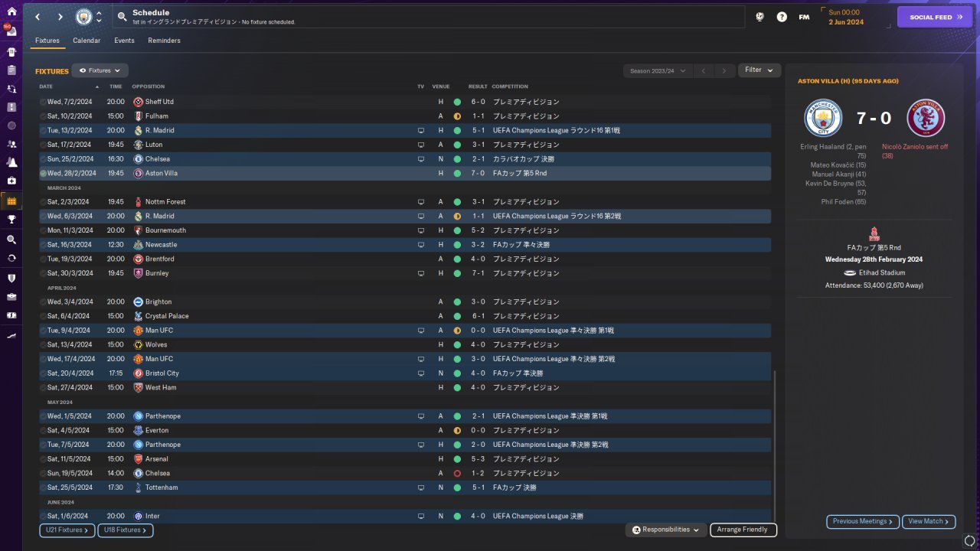Viewport: 980px width, 551px height.
Task: Click the View Match button
Action: click(x=929, y=522)
